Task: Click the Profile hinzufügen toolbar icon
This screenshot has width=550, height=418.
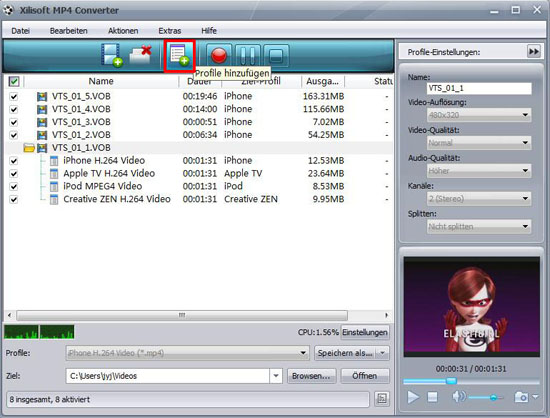Action: [x=180, y=56]
